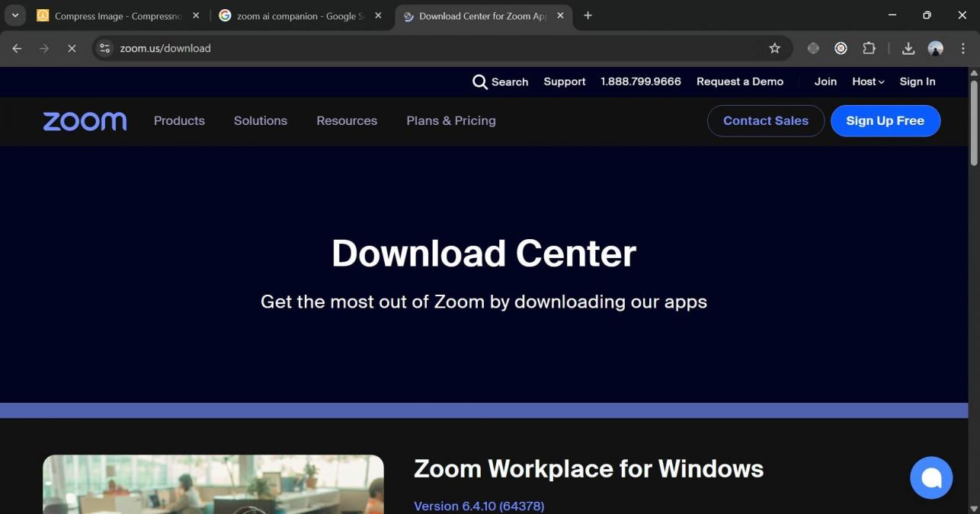Click the Request a Demo link

(x=739, y=81)
